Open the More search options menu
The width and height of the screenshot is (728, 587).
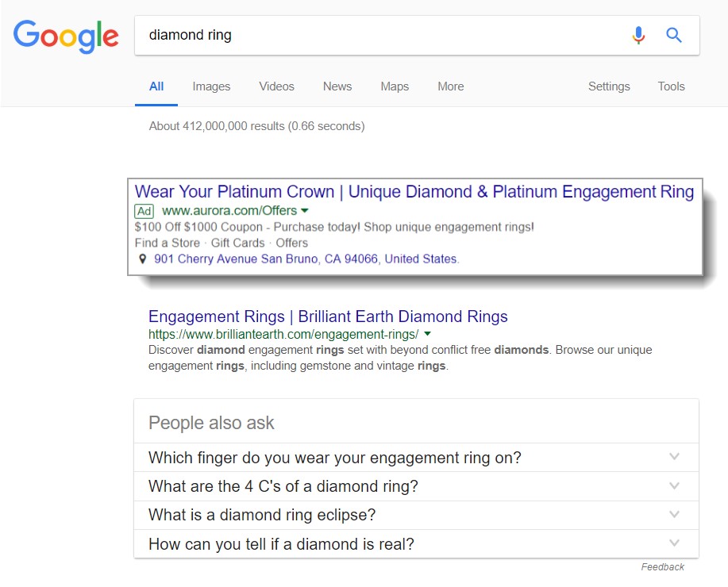(x=450, y=86)
